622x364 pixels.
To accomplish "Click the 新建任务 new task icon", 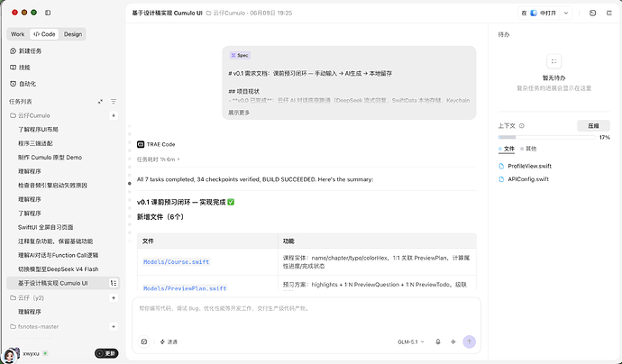I will (x=14, y=50).
